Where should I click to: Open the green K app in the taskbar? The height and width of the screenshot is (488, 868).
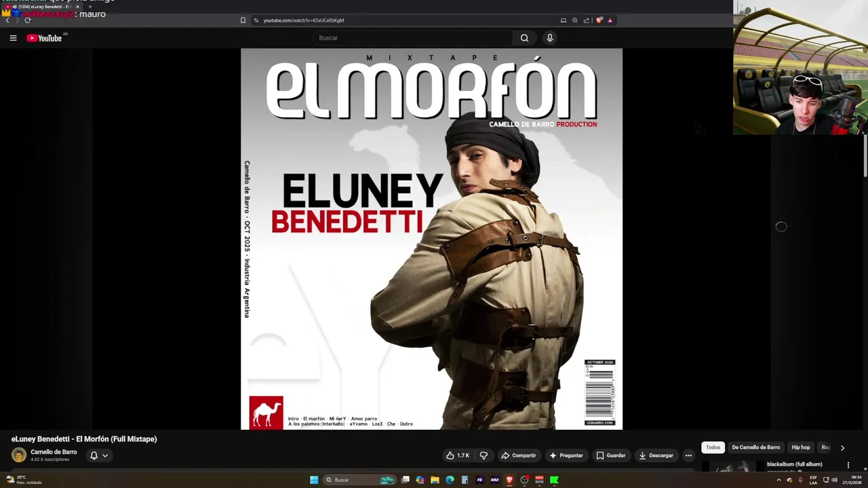point(554,480)
